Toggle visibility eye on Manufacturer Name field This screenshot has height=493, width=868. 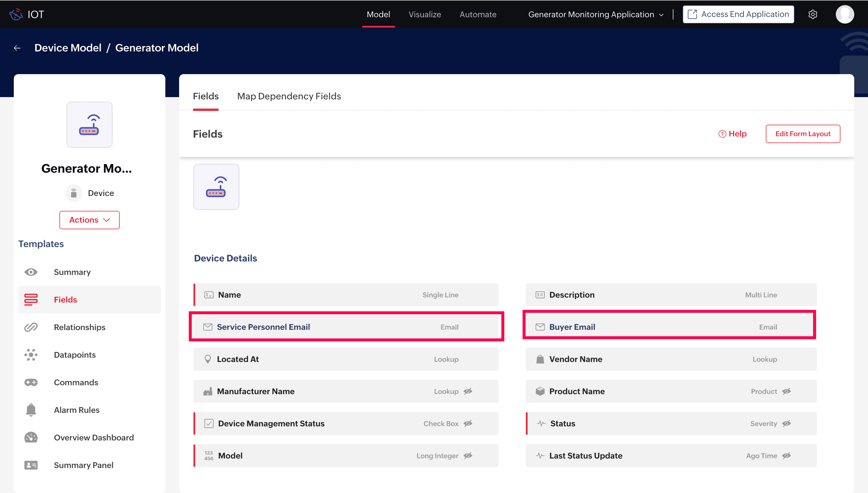pyautogui.click(x=468, y=391)
